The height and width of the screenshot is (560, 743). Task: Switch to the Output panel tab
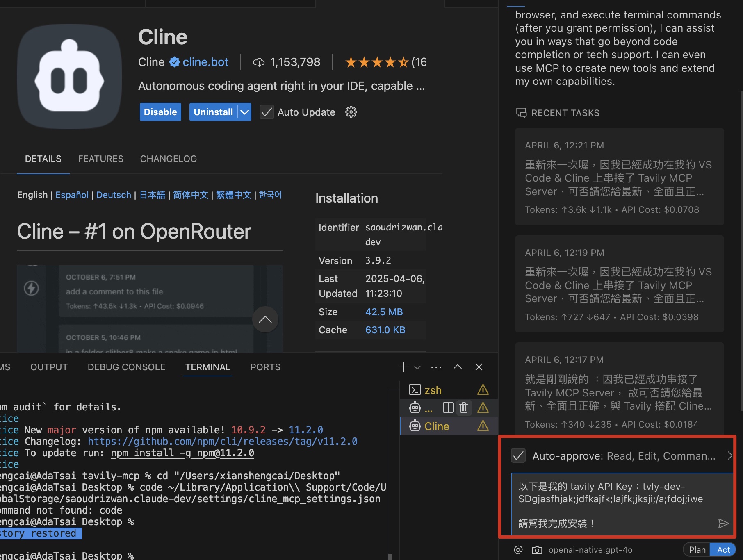point(49,367)
